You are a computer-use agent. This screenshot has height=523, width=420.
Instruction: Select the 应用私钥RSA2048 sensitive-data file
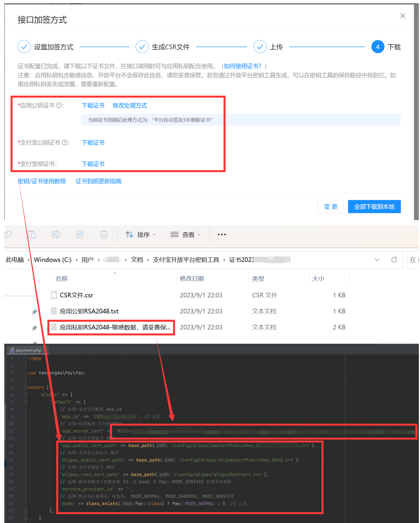click(x=115, y=327)
